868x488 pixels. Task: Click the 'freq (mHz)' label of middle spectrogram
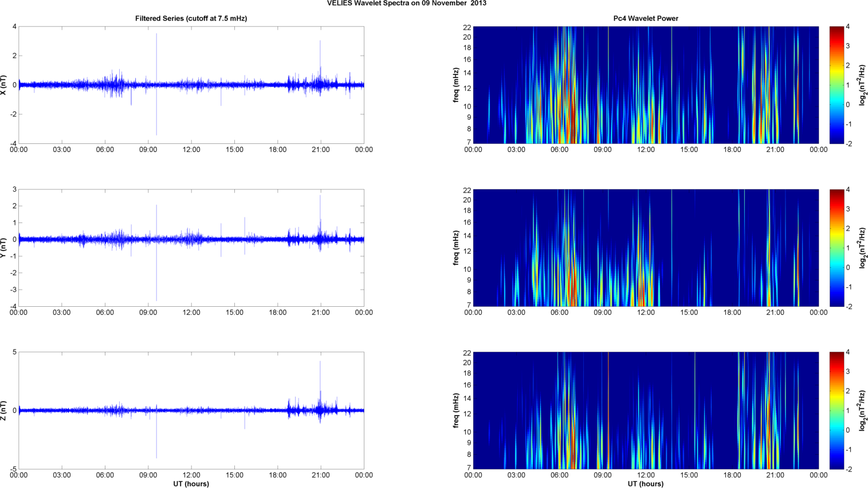[456, 248]
